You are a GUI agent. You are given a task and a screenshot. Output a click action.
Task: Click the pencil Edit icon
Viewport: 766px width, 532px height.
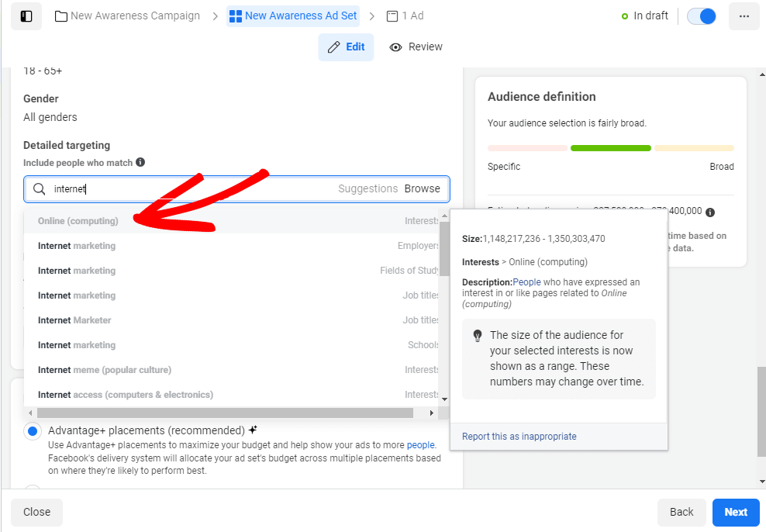pyautogui.click(x=333, y=47)
